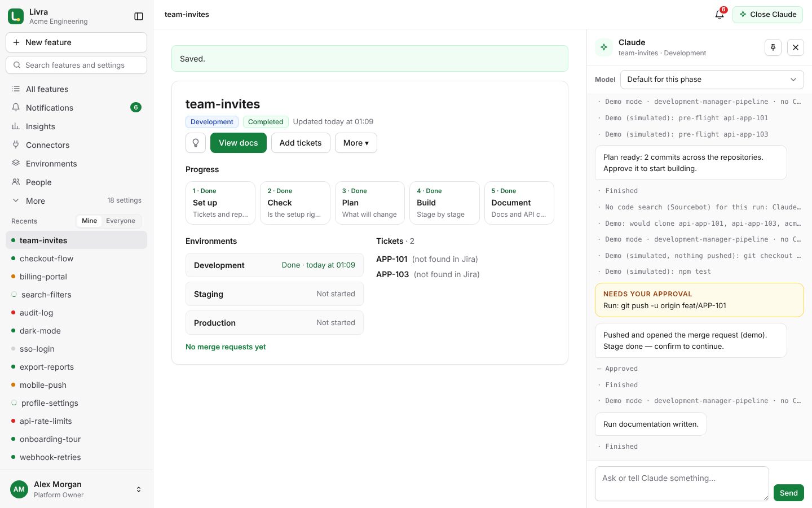Switch Recents to Everyone
The width and height of the screenshot is (812, 508).
[121, 221]
